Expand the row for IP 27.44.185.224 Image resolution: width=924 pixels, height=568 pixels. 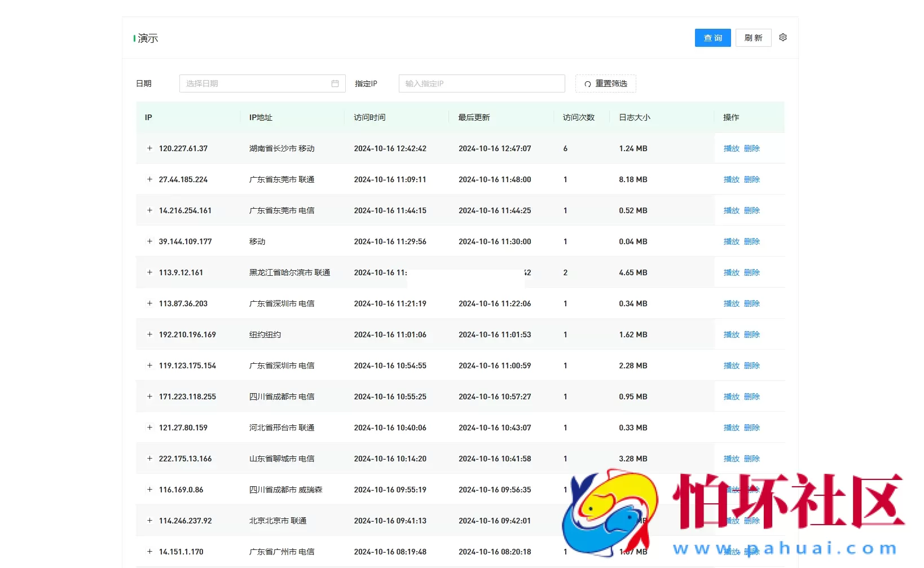click(x=149, y=179)
